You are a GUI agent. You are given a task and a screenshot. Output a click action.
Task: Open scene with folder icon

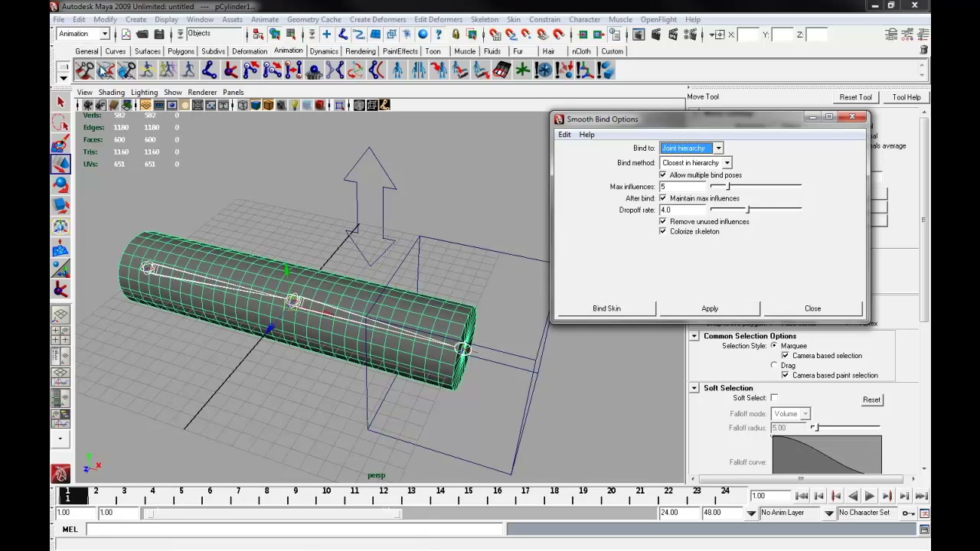coord(142,34)
